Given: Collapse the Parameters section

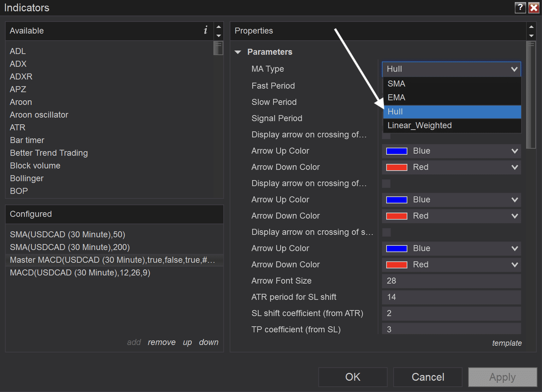Looking at the screenshot, I should coord(238,52).
